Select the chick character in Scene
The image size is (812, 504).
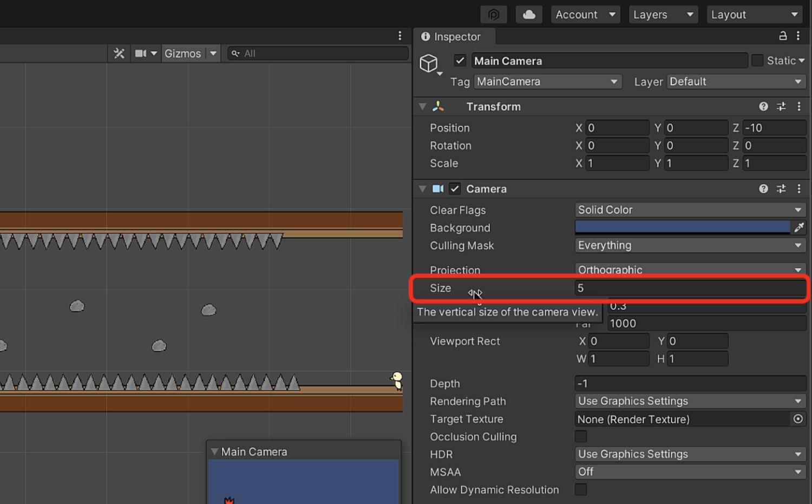click(x=397, y=380)
